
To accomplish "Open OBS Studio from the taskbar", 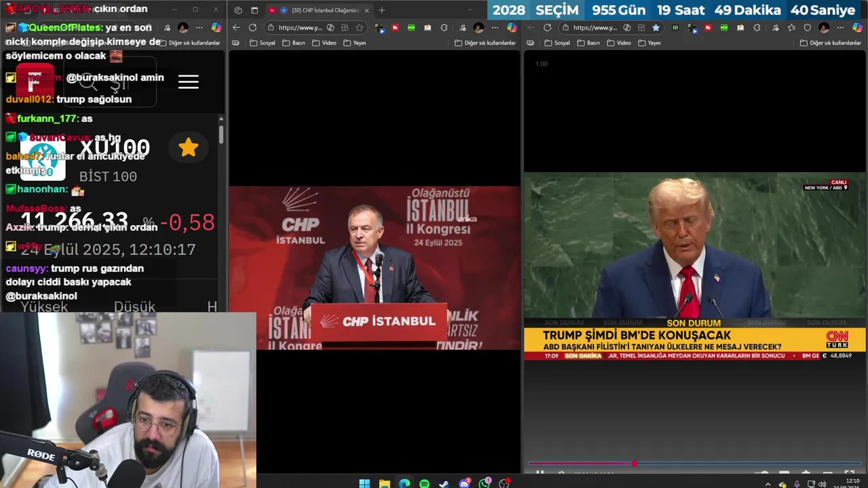I will click(x=504, y=483).
